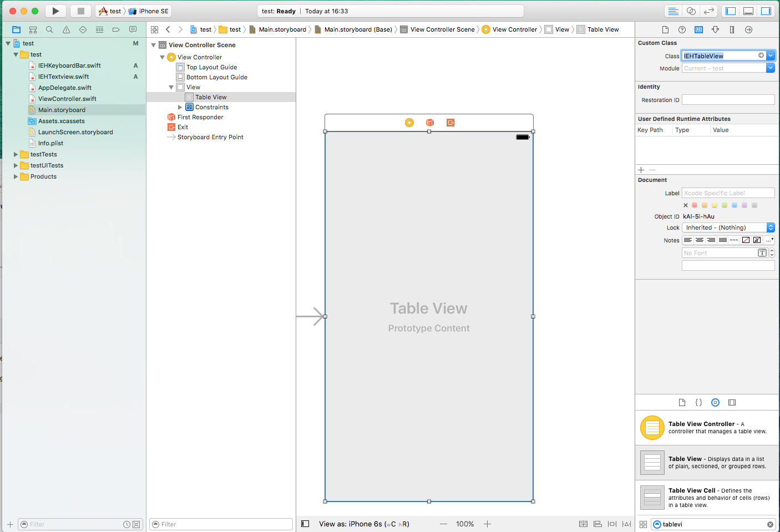Open the Code Snippet library
Image resolution: width=780 pixels, height=532 pixels.
click(698, 402)
